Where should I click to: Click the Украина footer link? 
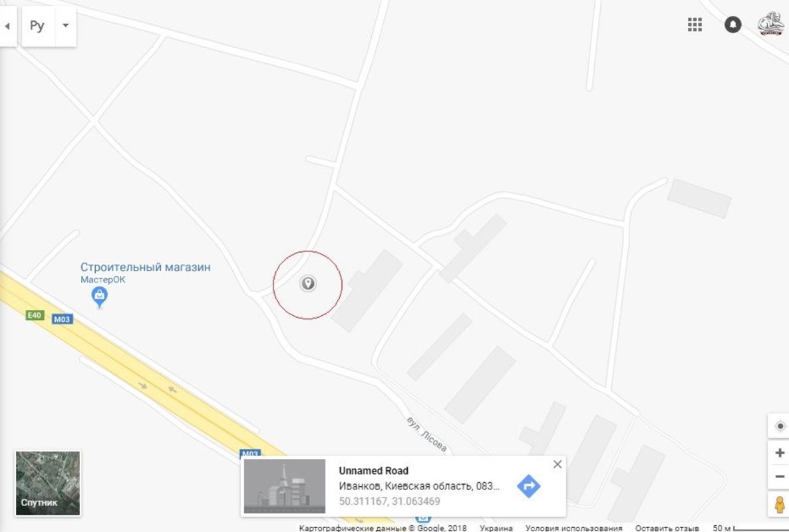click(496, 528)
